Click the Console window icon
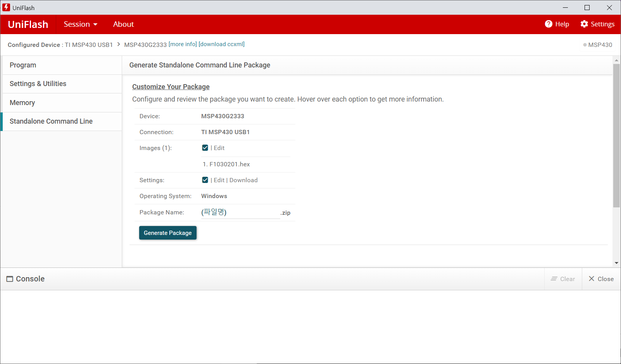Screen dimensions: 621x364 coord(10,279)
